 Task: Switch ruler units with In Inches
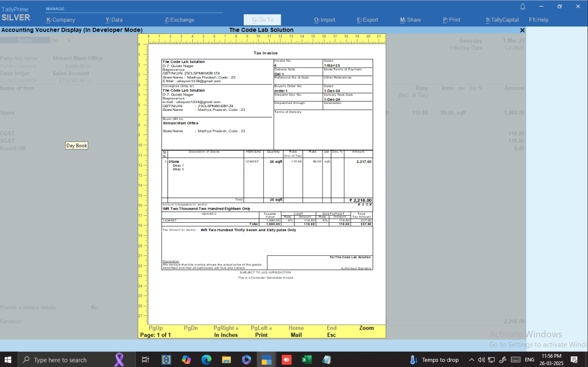(x=226, y=335)
